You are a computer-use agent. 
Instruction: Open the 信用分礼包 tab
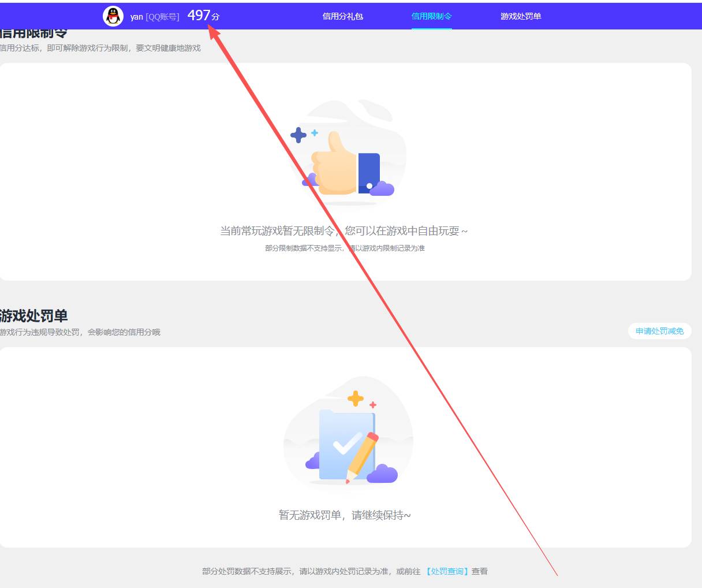342,16
